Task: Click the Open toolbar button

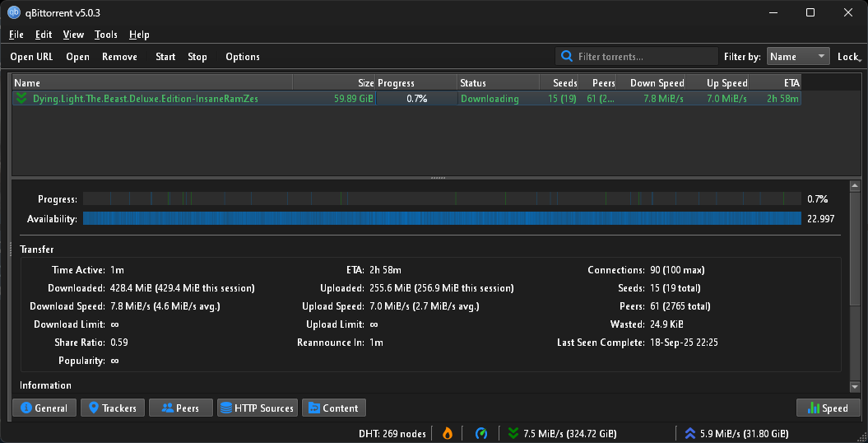Action: click(77, 57)
